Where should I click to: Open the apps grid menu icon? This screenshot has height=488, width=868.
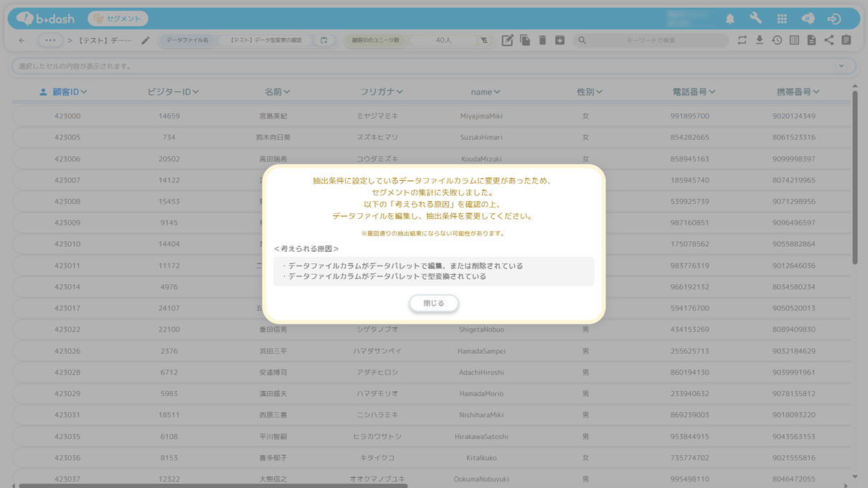click(782, 19)
